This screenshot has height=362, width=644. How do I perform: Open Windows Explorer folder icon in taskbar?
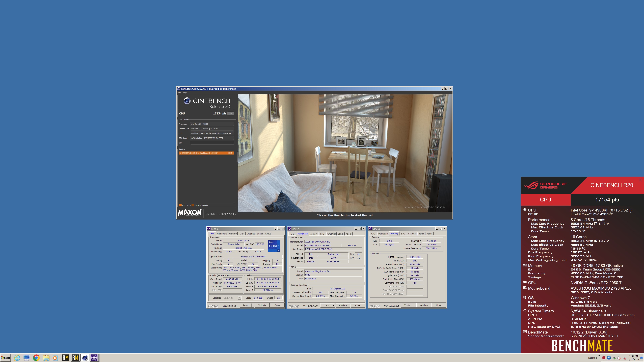pos(46,358)
